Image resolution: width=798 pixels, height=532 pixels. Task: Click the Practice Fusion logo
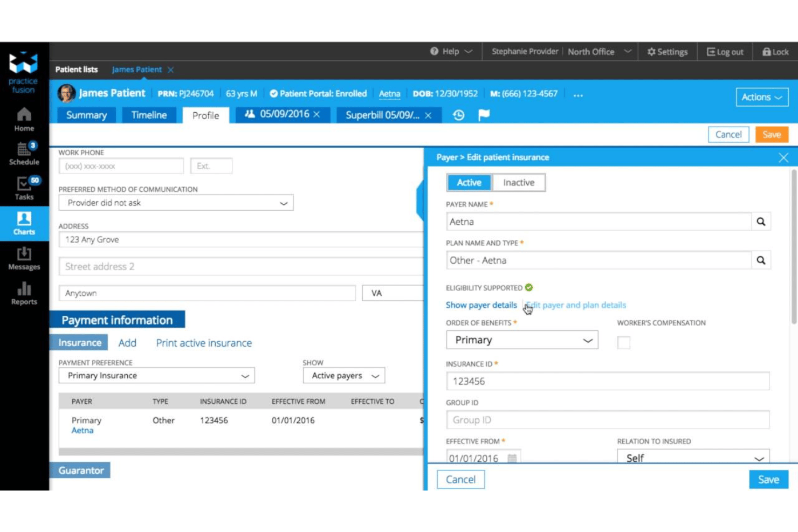(23, 72)
